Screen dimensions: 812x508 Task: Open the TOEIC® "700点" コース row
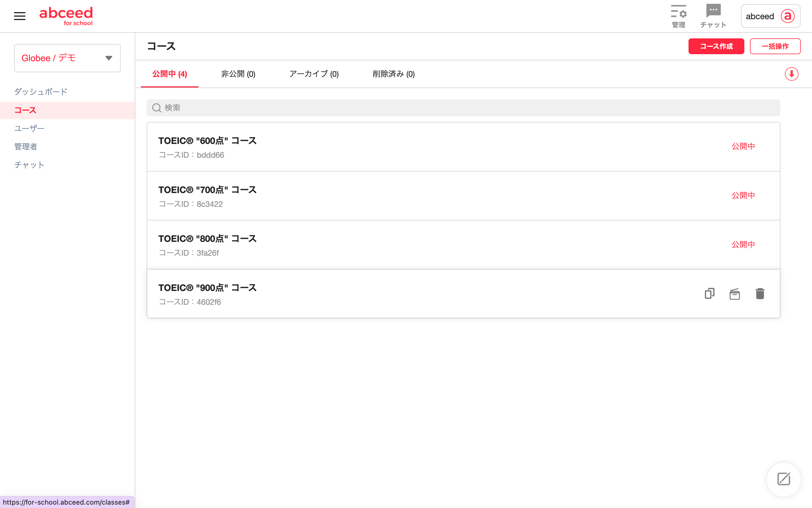(463, 196)
